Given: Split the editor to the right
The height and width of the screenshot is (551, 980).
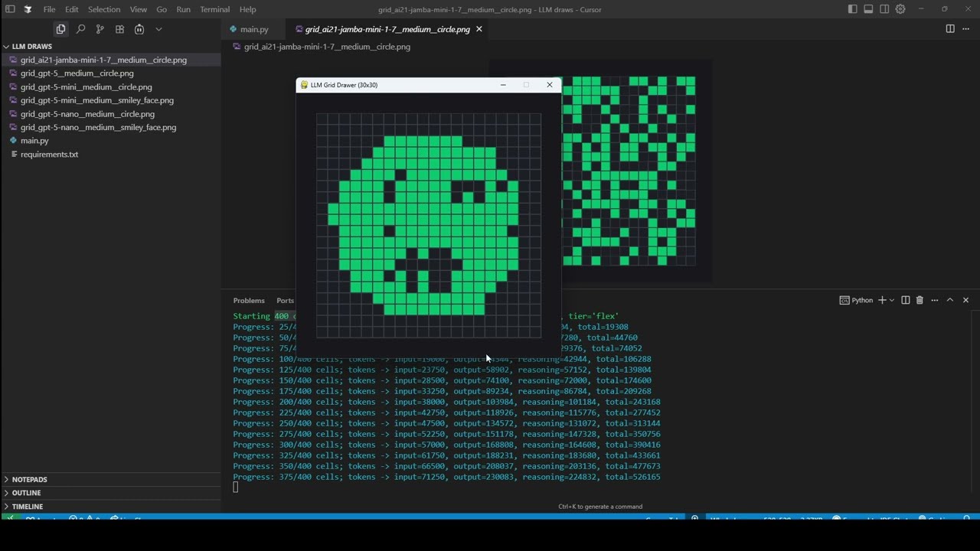Looking at the screenshot, I should click(x=950, y=29).
